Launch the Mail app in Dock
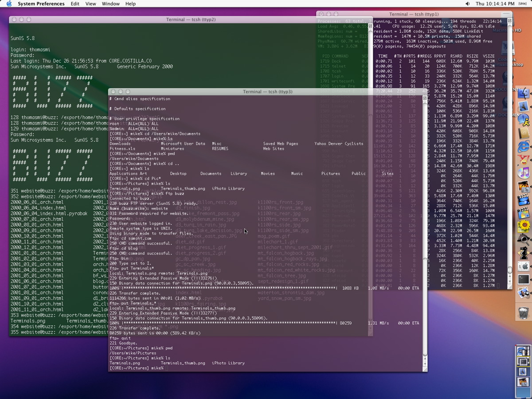Image resolution: width=532 pixels, height=399 pixels. pos(524,107)
